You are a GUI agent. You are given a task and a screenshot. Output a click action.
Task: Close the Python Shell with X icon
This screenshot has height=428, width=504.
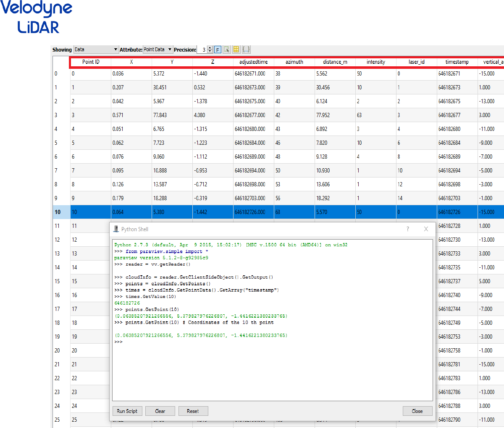tap(426, 229)
